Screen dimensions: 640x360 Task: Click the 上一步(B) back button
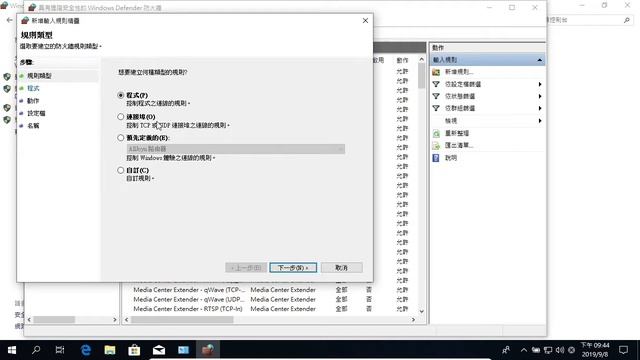(x=246, y=268)
